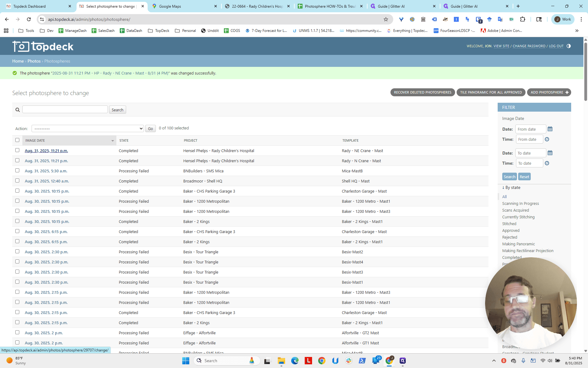Toggle the select-all checkbox in table header
This screenshot has height=368, width=588.
[17, 140]
